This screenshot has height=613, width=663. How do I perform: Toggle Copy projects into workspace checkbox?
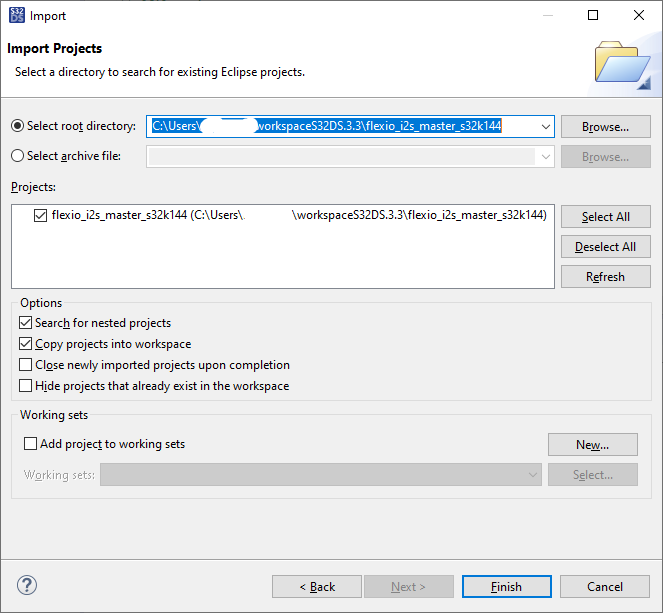click(x=25, y=344)
